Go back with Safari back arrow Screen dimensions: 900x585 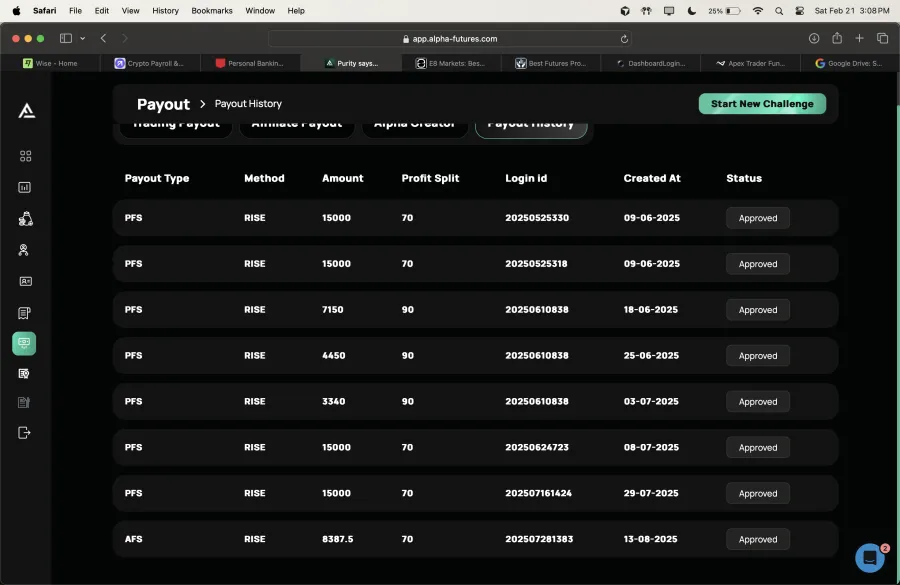103,38
